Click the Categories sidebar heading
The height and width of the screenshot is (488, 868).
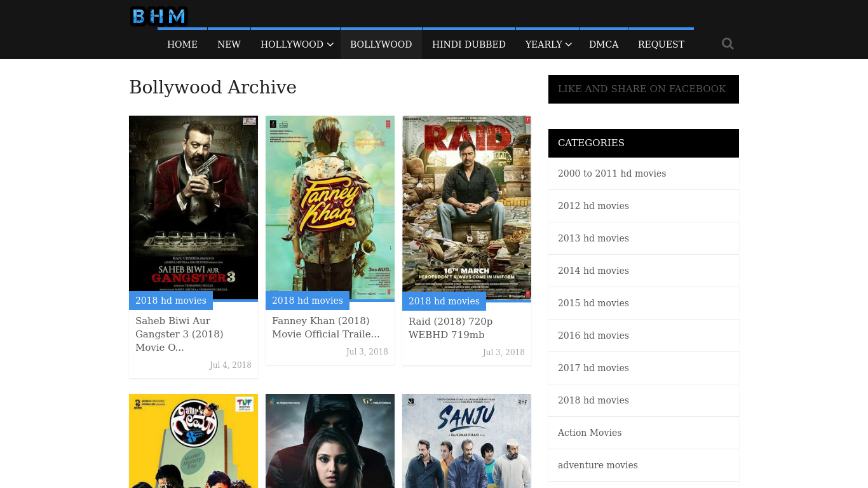[644, 143]
